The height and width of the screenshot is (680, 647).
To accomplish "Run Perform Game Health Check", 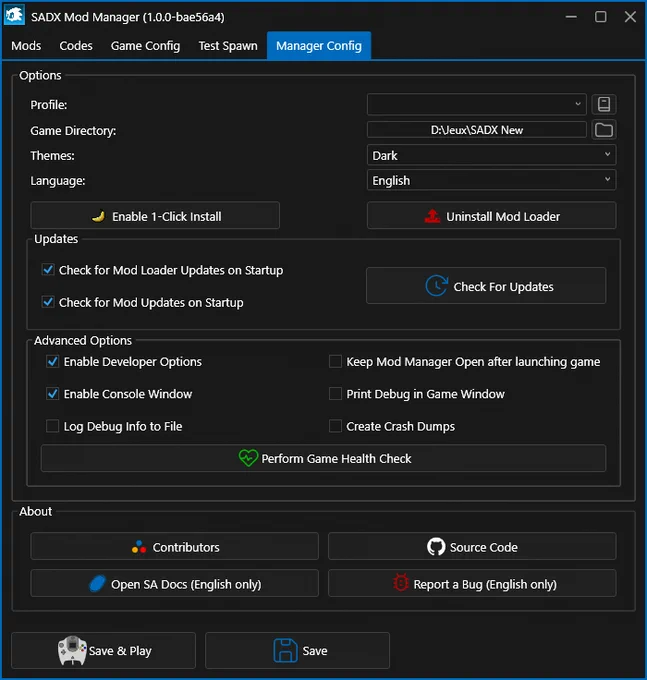I will click(323, 458).
